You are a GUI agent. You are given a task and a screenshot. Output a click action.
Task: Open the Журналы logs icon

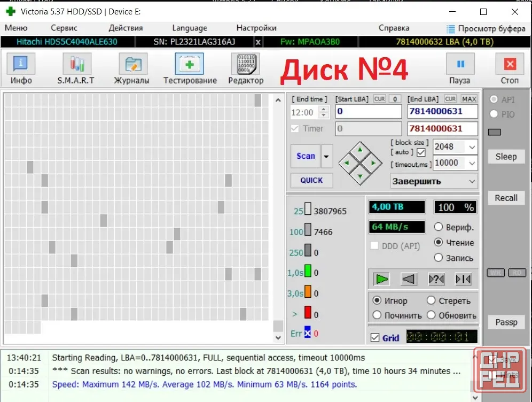(133, 64)
